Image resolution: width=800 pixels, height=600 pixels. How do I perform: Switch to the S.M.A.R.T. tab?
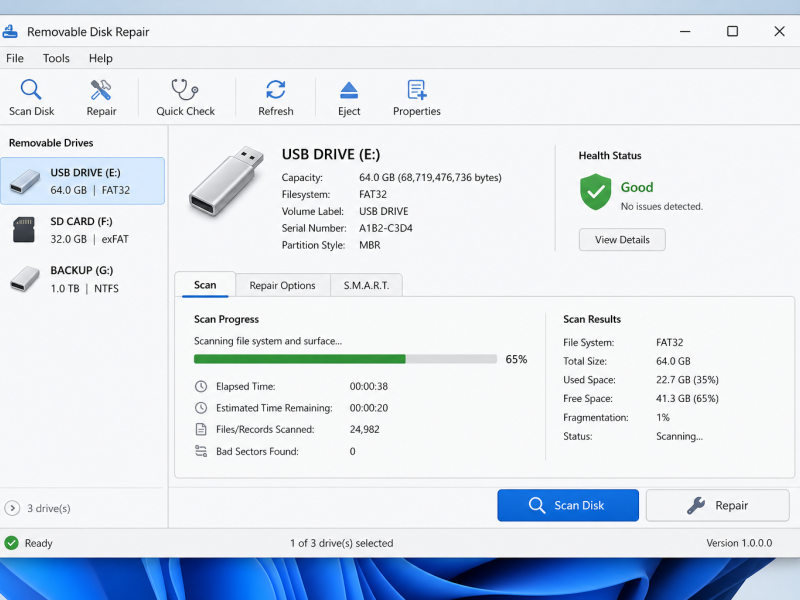[366, 285]
